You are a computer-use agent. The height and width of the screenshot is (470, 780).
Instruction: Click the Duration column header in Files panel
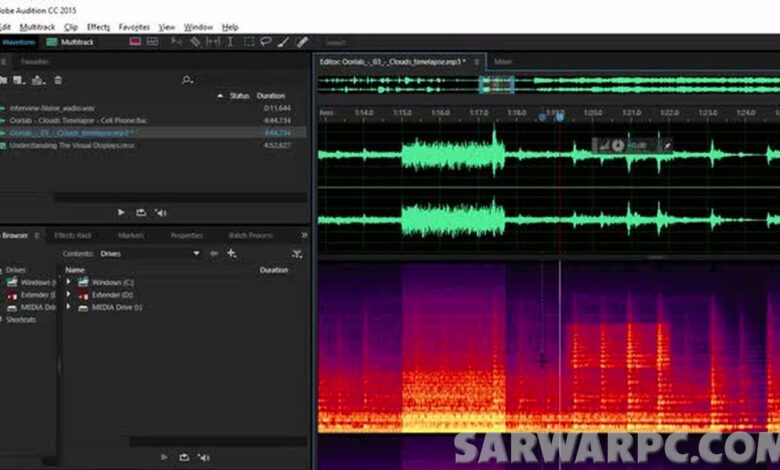point(271,95)
